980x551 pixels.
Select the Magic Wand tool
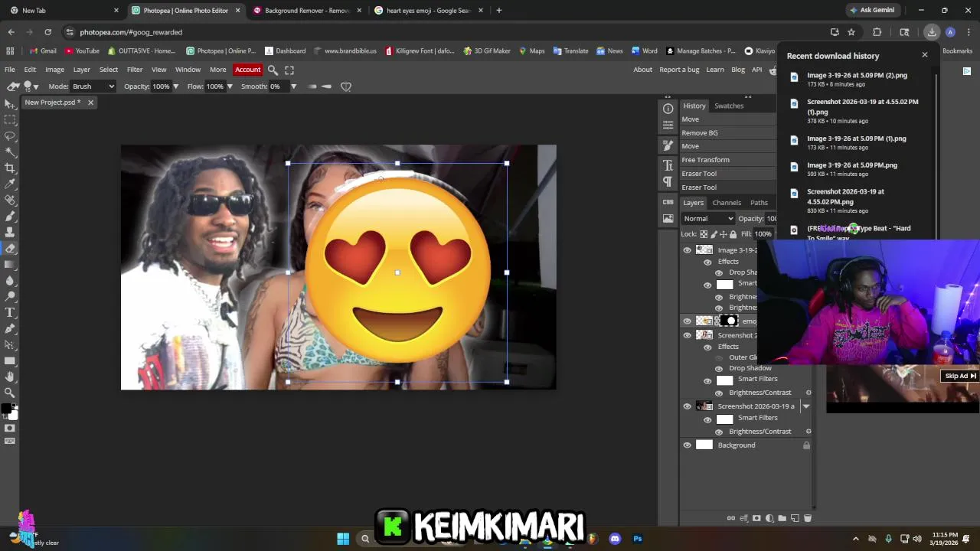[10, 152]
